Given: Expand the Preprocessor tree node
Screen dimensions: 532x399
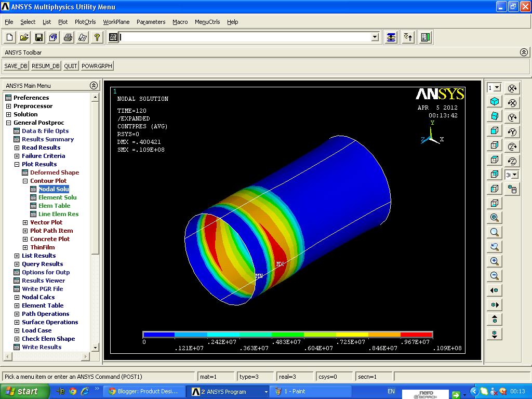Looking at the screenshot, I should pos(8,106).
